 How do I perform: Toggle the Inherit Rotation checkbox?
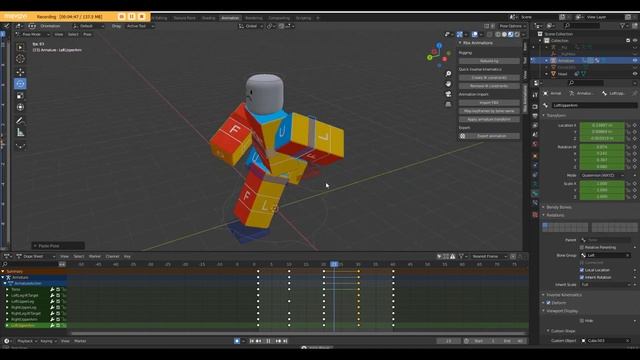click(x=582, y=277)
